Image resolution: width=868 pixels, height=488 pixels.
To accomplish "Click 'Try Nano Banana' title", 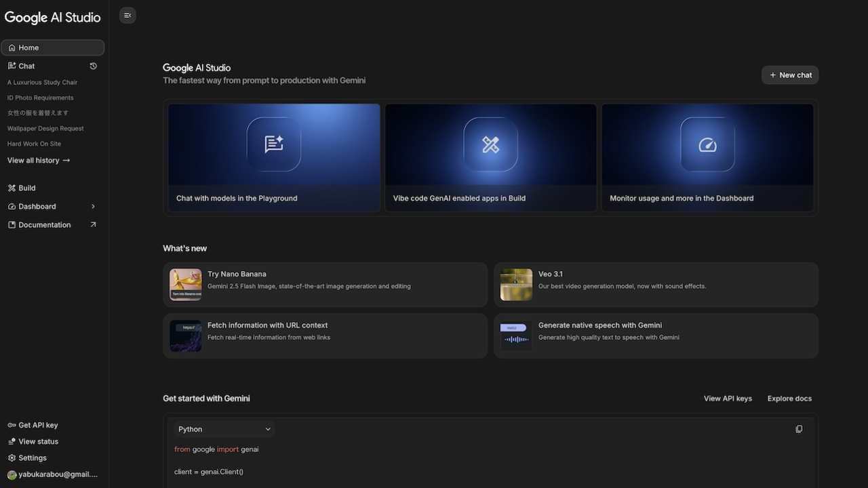I will pos(237,274).
